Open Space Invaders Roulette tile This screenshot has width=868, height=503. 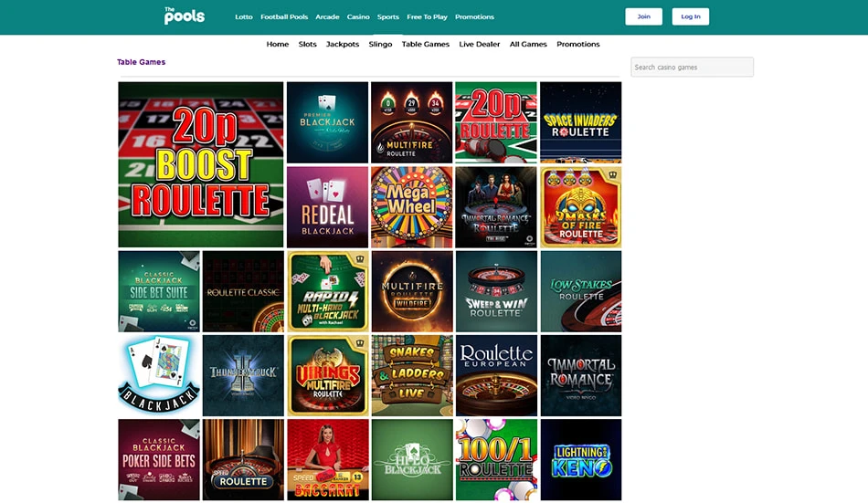pos(581,122)
